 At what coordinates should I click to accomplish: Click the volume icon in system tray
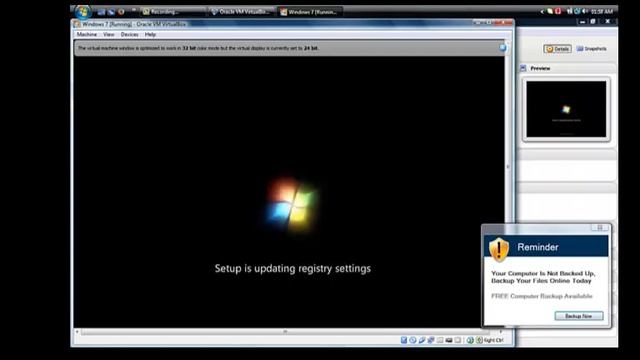[585, 11]
